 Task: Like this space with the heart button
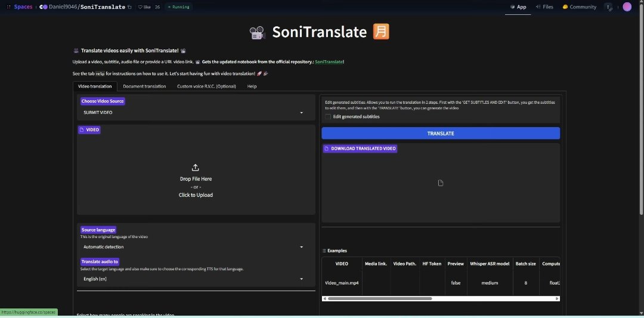144,7
